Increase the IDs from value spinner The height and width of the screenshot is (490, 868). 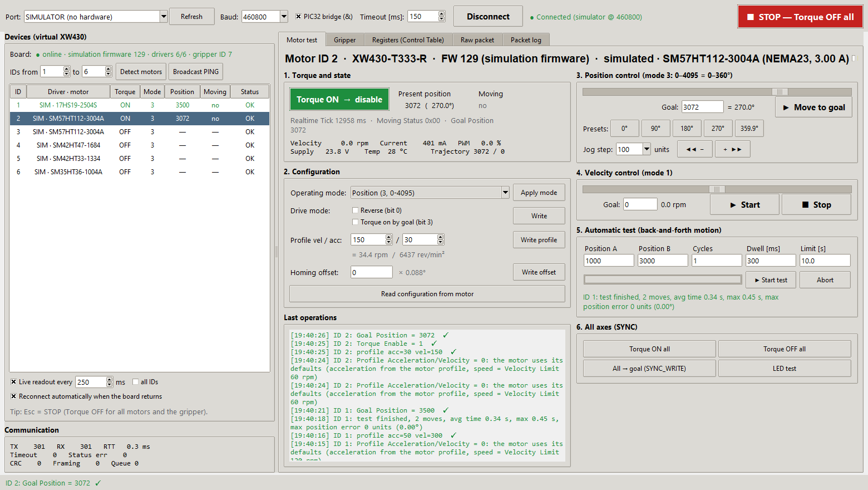click(67, 69)
